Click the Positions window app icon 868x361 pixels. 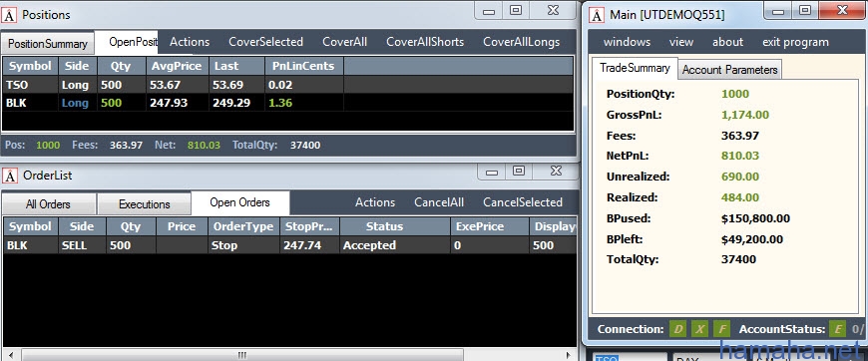9,15
